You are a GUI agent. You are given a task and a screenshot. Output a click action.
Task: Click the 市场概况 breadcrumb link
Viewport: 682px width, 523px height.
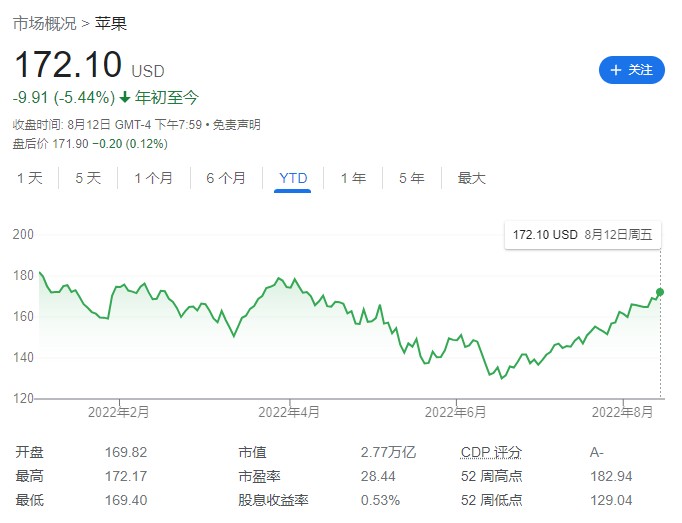pyautogui.click(x=42, y=23)
